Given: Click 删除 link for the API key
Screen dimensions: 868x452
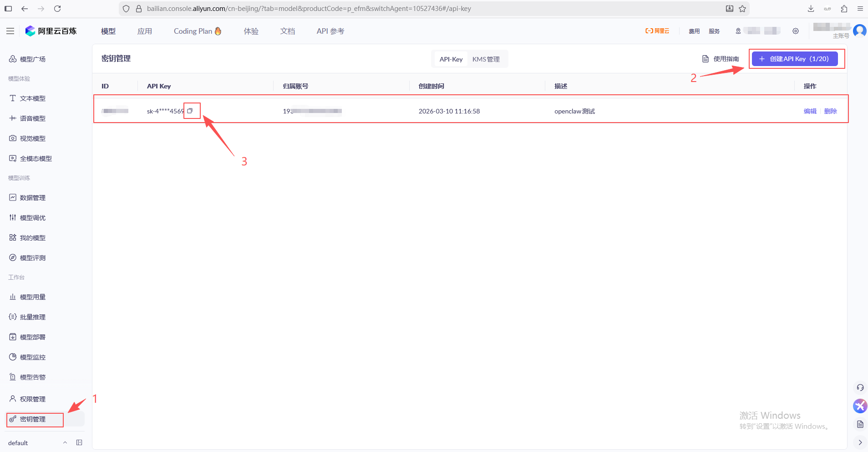Looking at the screenshot, I should [830, 111].
